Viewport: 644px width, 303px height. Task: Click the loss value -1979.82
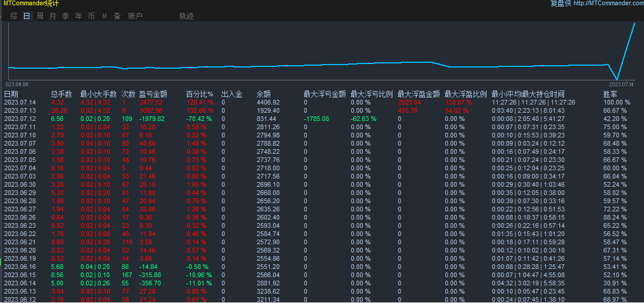click(152, 119)
